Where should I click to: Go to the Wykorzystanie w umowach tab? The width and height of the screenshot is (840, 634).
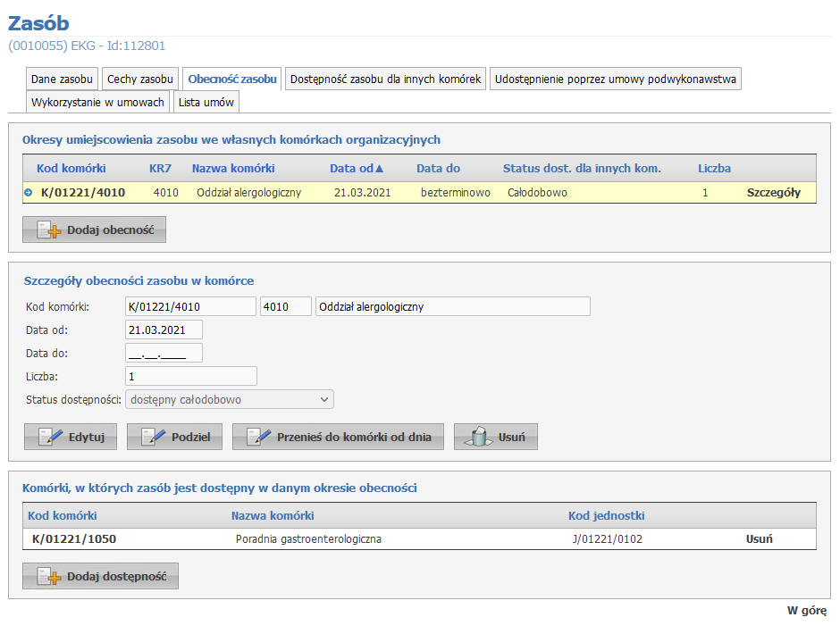tap(97, 102)
